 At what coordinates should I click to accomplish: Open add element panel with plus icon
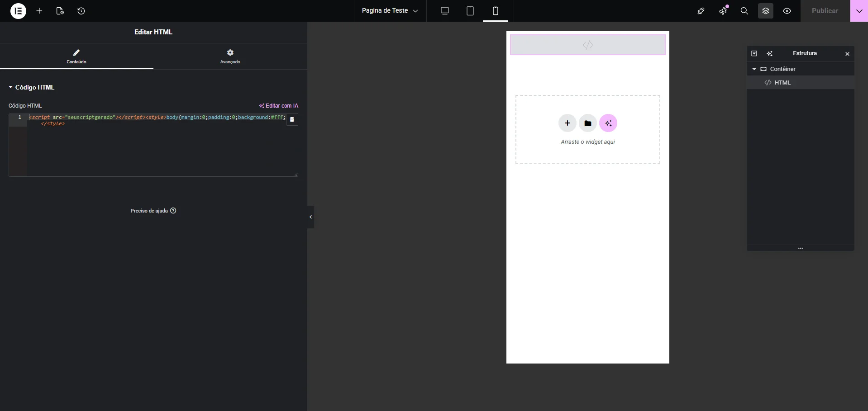tap(39, 11)
